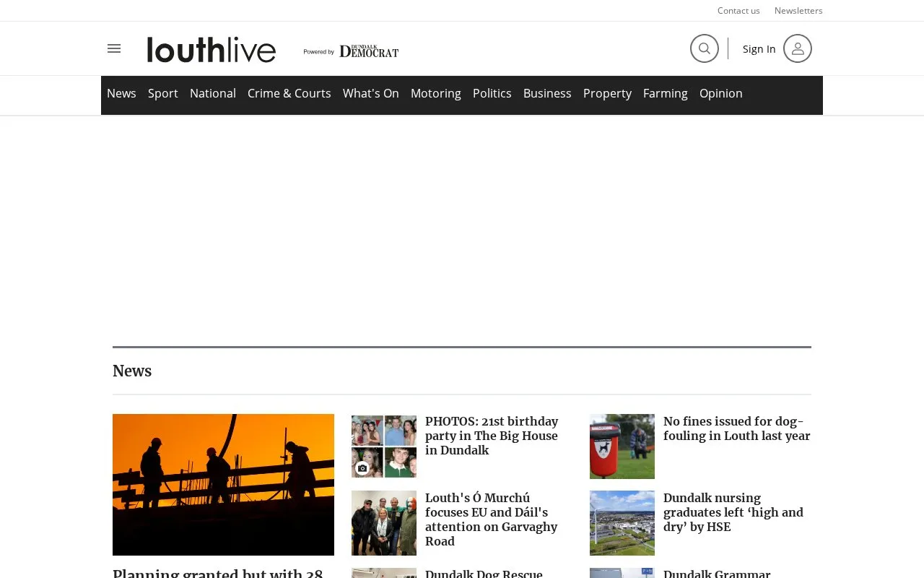Select Business in the navigation bar

[x=547, y=93]
